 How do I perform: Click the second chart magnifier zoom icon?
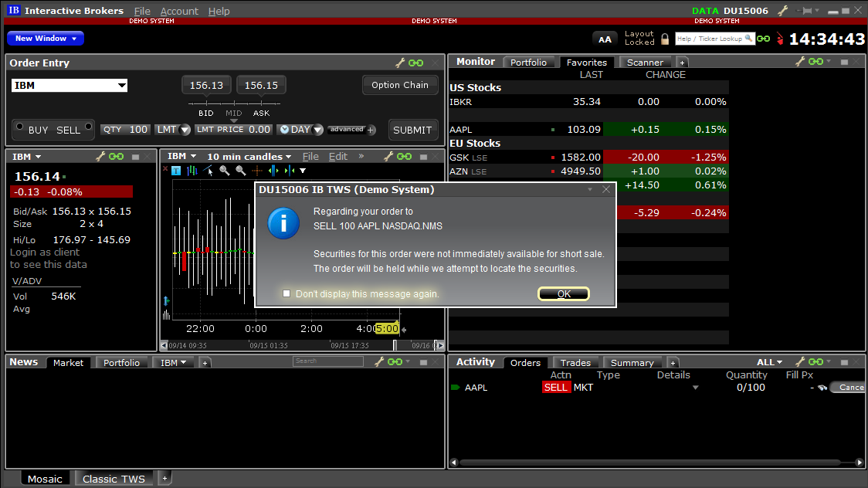point(241,171)
